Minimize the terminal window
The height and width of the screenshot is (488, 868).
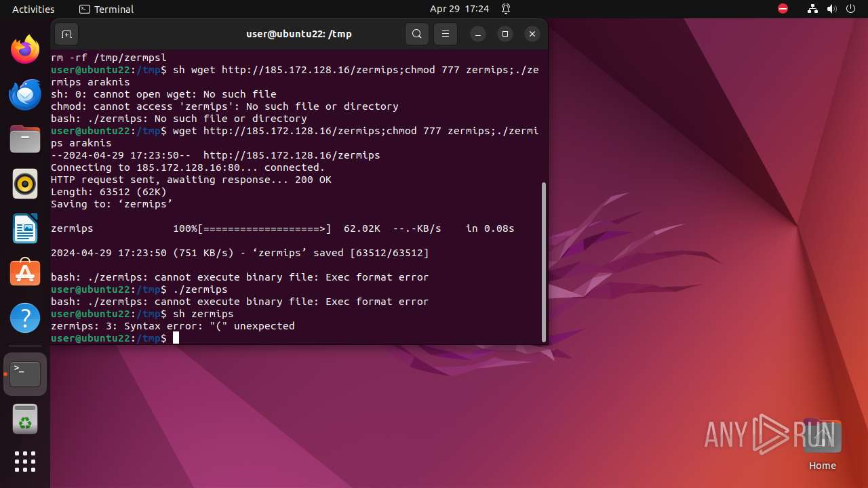tap(478, 34)
